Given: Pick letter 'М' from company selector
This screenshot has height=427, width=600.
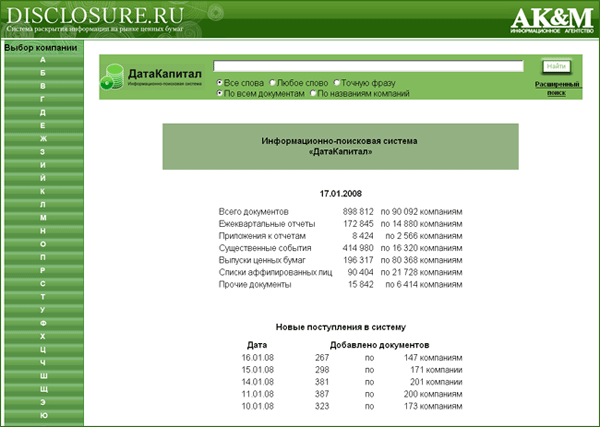Looking at the screenshot, I should (x=43, y=217).
